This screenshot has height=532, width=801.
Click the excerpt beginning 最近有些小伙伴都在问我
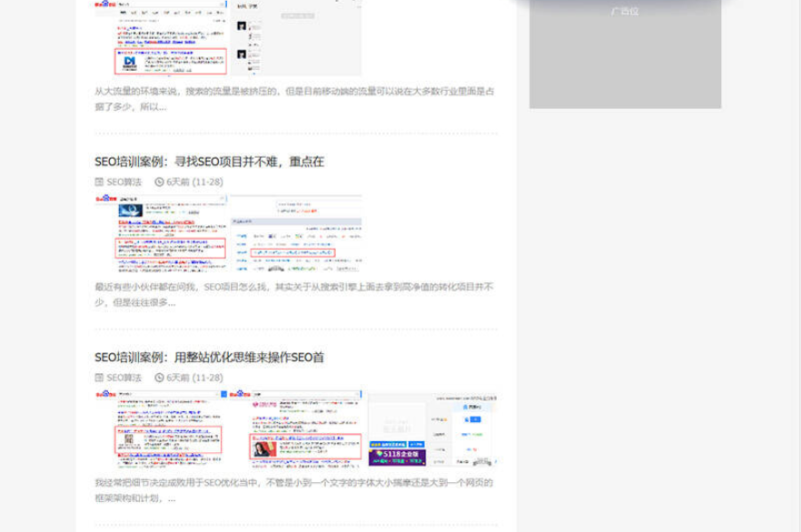(295, 294)
